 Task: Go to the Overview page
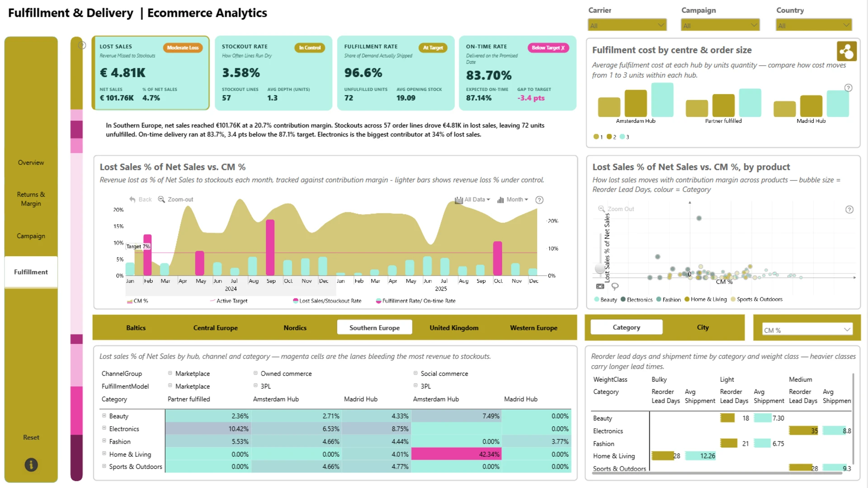click(x=31, y=163)
